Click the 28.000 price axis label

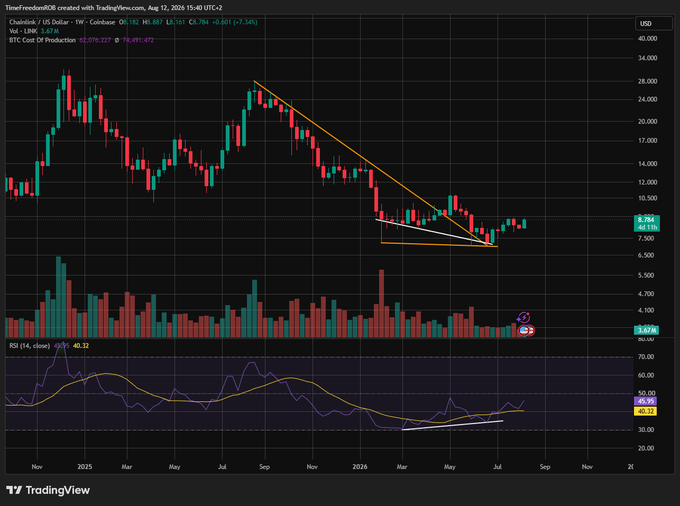pyautogui.click(x=647, y=81)
